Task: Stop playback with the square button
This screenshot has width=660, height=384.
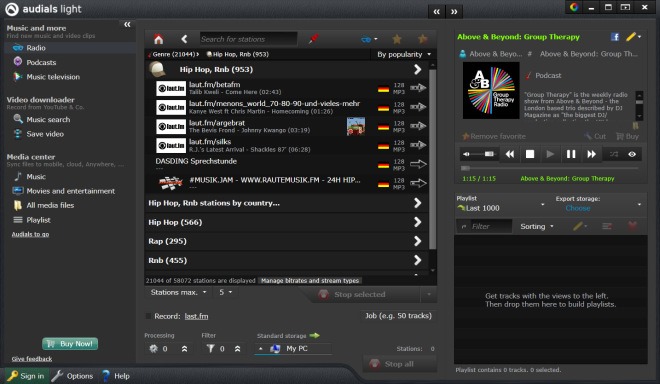Action: [530, 154]
